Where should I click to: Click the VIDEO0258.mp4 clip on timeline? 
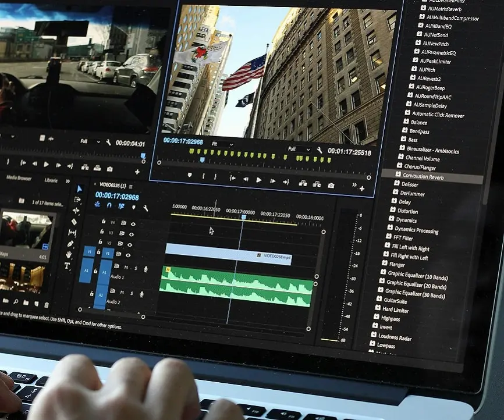click(x=227, y=253)
